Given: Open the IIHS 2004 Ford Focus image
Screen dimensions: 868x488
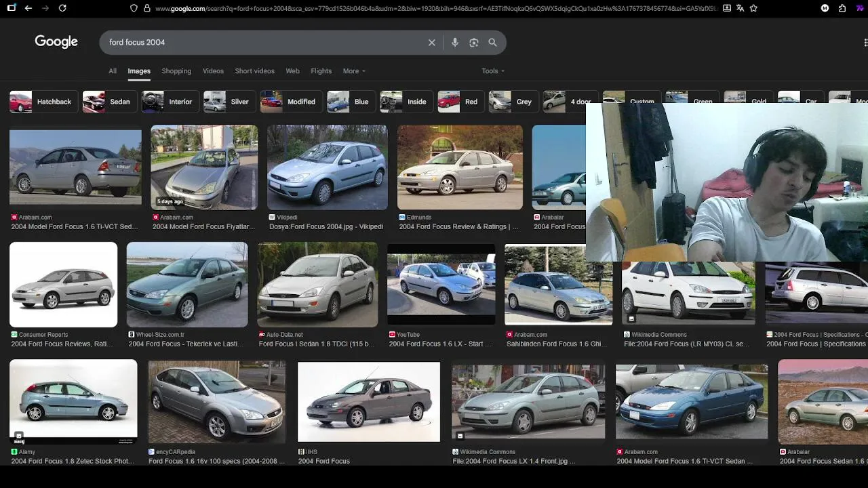Looking at the screenshot, I should click(x=369, y=402).
